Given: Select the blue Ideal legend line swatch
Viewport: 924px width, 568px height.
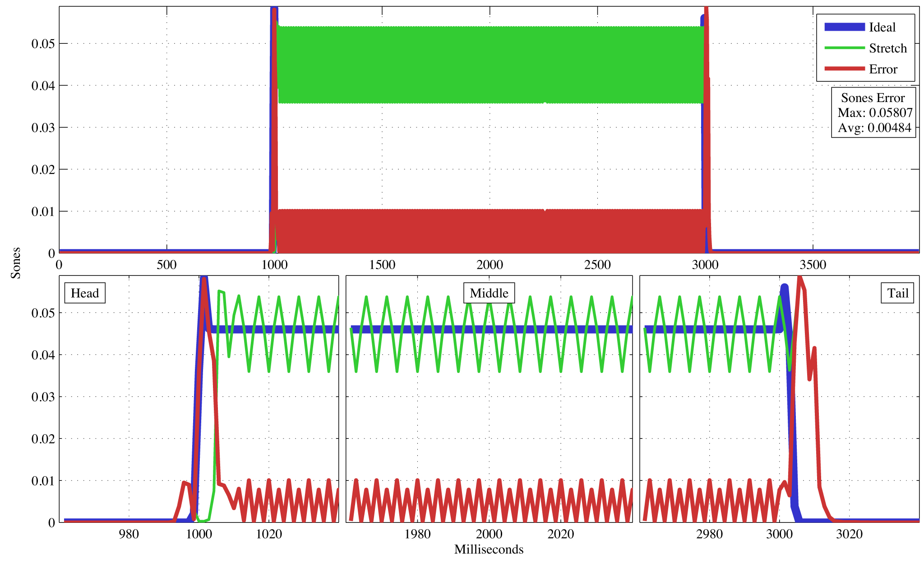Looking at the screenshot, I should [x=845, y=27].
